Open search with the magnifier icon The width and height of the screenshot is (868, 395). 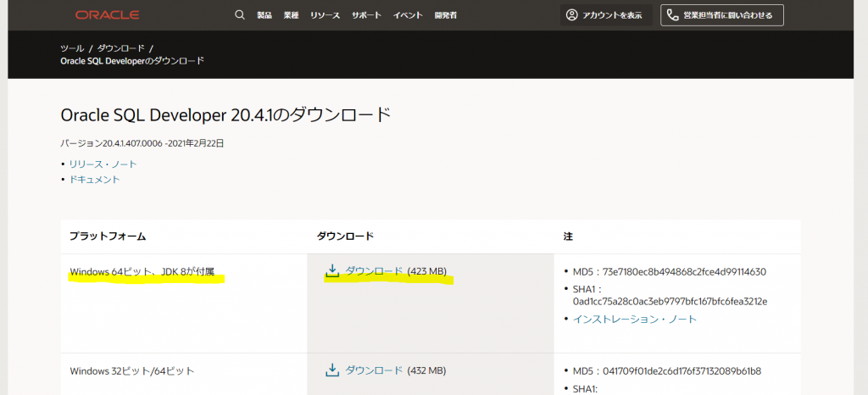coord(239,15)
